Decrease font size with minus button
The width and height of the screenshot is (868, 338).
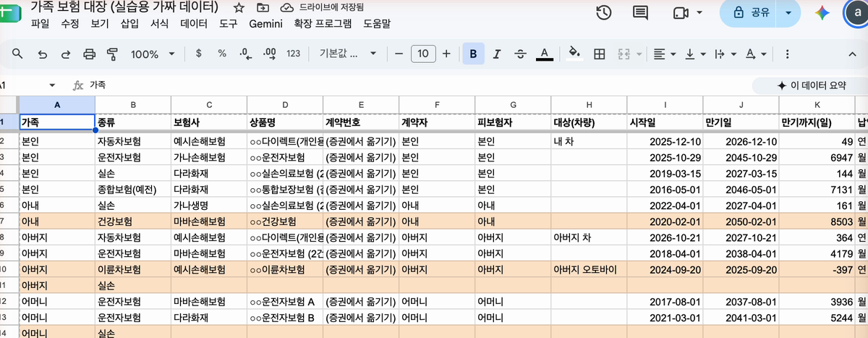[399, 54]
